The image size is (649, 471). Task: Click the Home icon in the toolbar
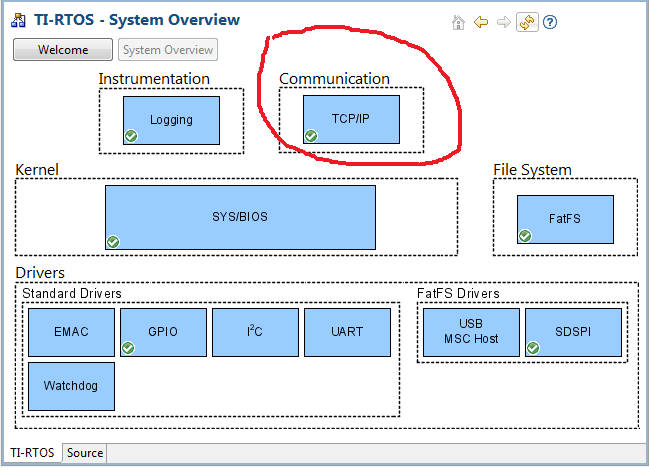coord(458,22)
